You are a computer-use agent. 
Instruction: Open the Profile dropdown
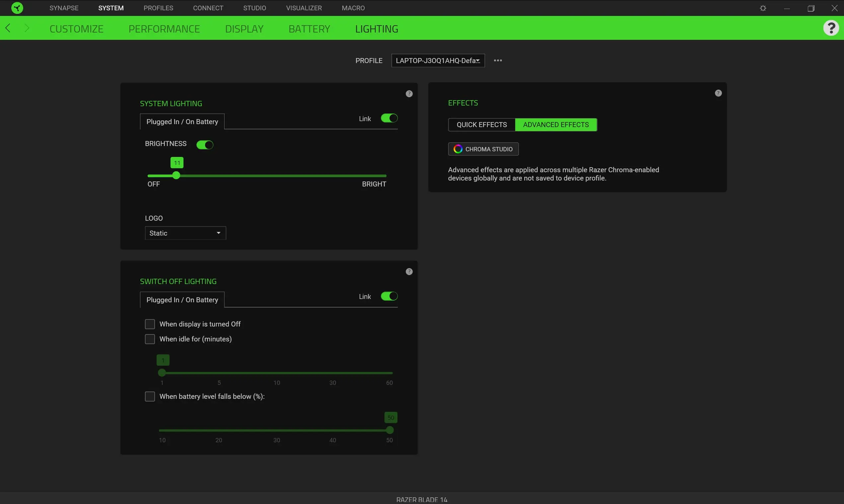point(438,60)
